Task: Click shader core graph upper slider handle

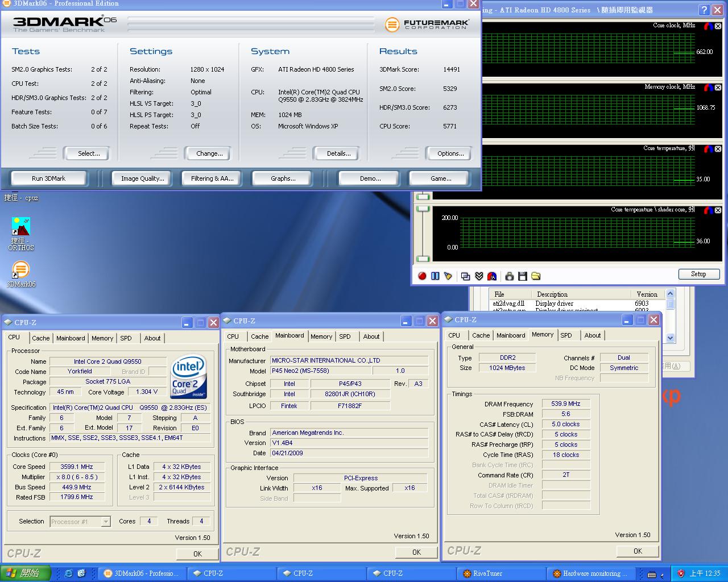Action: (423, 209)
